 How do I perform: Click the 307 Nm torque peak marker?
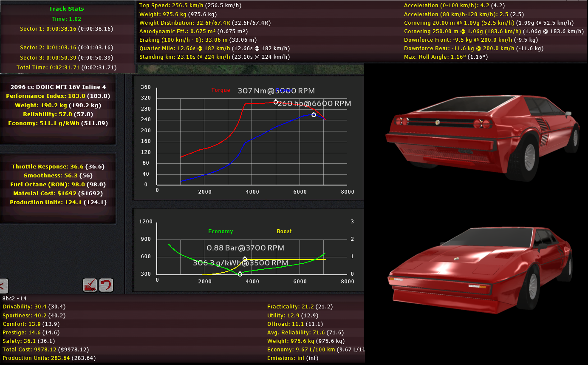pos(276,102)
